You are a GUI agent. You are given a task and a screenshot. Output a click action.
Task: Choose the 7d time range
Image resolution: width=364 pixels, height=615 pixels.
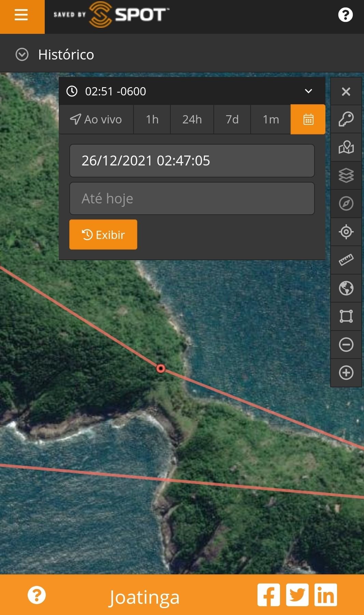(x=232, y=119)
